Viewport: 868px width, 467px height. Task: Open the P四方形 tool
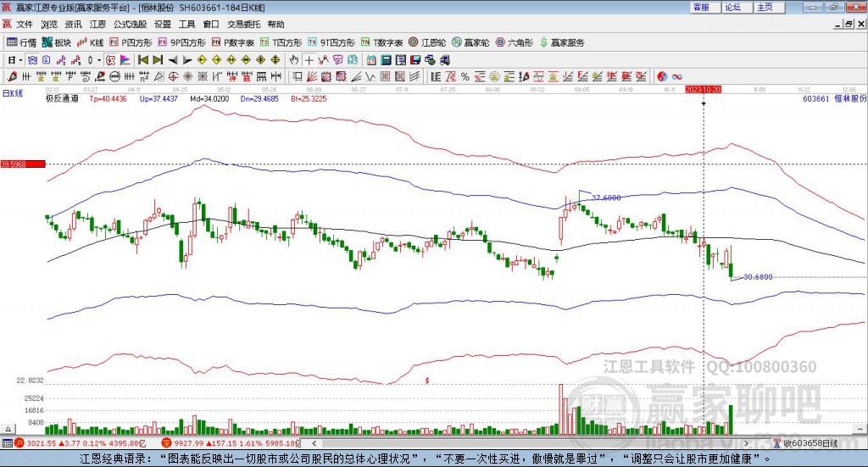[x=131, y=42]
